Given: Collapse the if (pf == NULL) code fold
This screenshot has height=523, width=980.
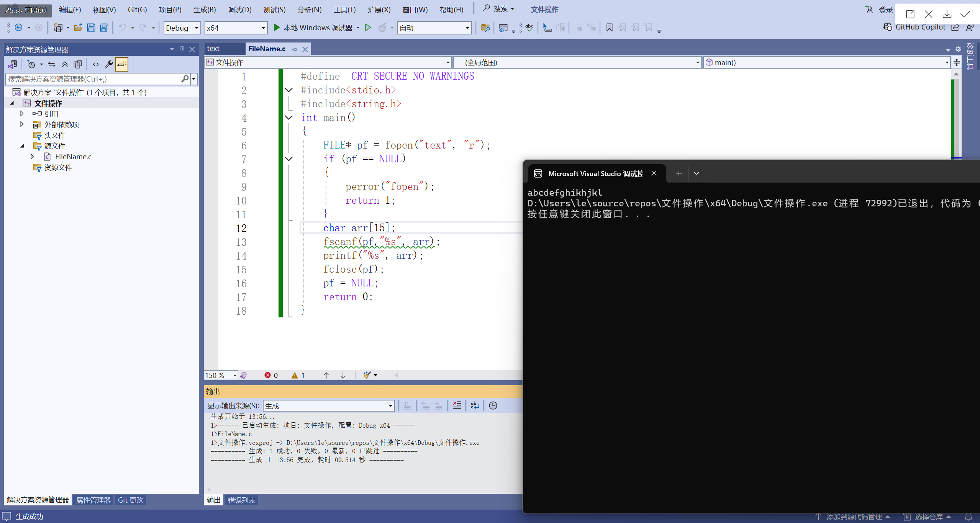Looking at the screenshot, I should [289, 159].
